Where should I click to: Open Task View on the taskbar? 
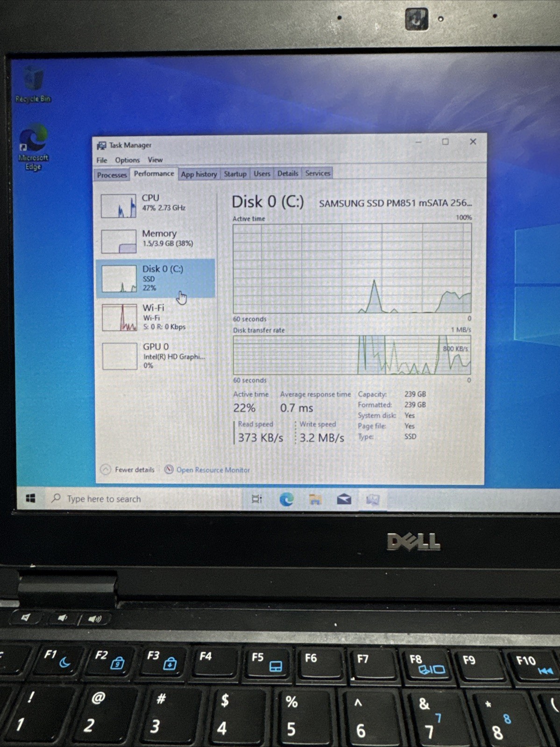tap(257, 499)
